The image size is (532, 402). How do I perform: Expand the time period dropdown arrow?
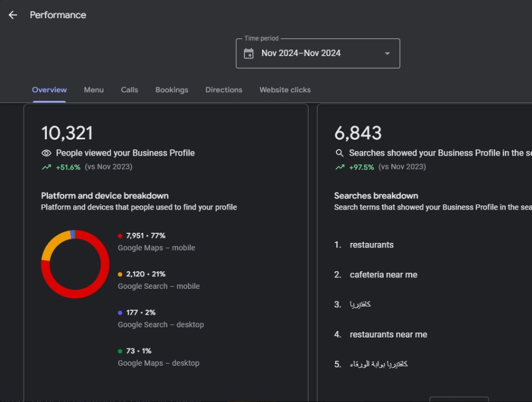[x=387, y=54]
